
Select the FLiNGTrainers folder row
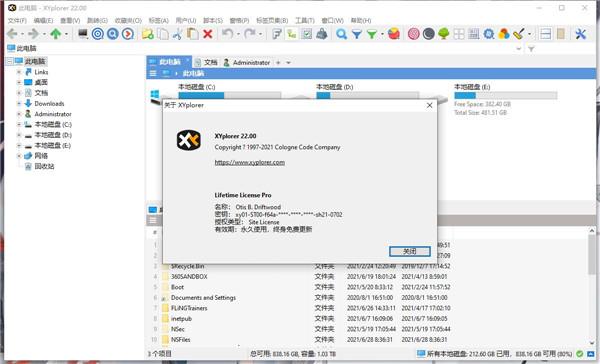[298, 308]
